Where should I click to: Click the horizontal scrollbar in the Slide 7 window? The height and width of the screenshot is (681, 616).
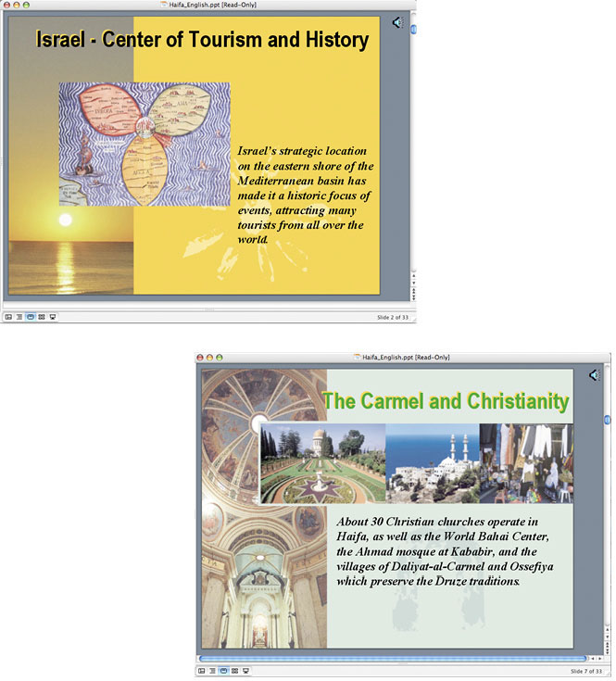(x=389, y=659)
